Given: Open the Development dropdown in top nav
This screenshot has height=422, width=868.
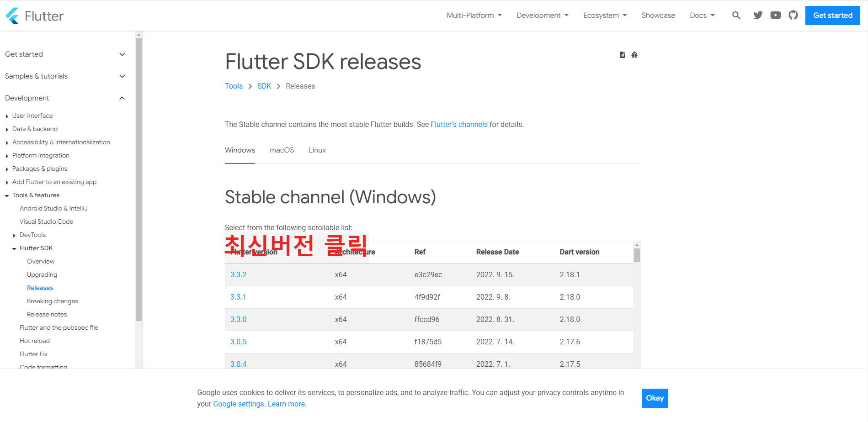Looking at the screenshot, I should 543,16.
